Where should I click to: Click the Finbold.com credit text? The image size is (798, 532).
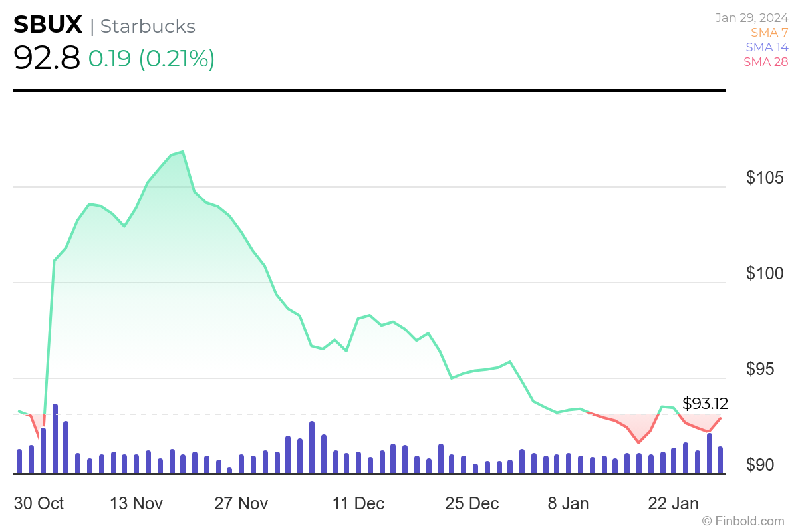pyautogui.click(x=743, y=521)
